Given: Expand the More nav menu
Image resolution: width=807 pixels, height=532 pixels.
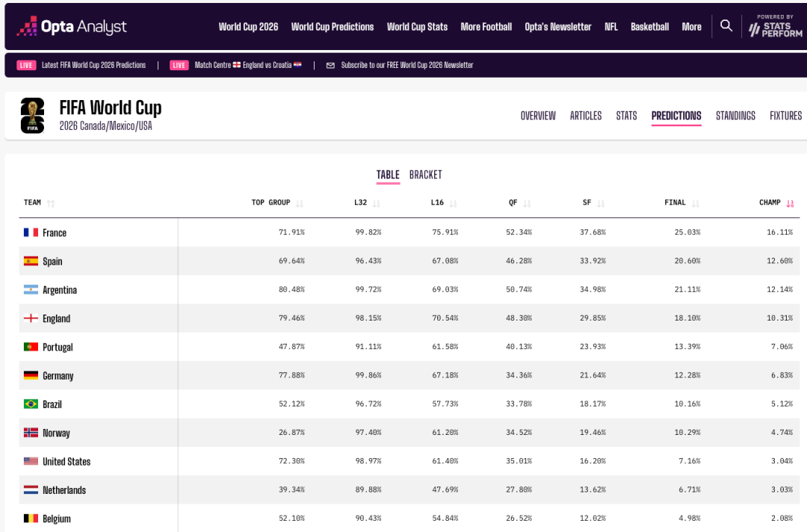Looking at the screenshot, I should click(691, 27).
